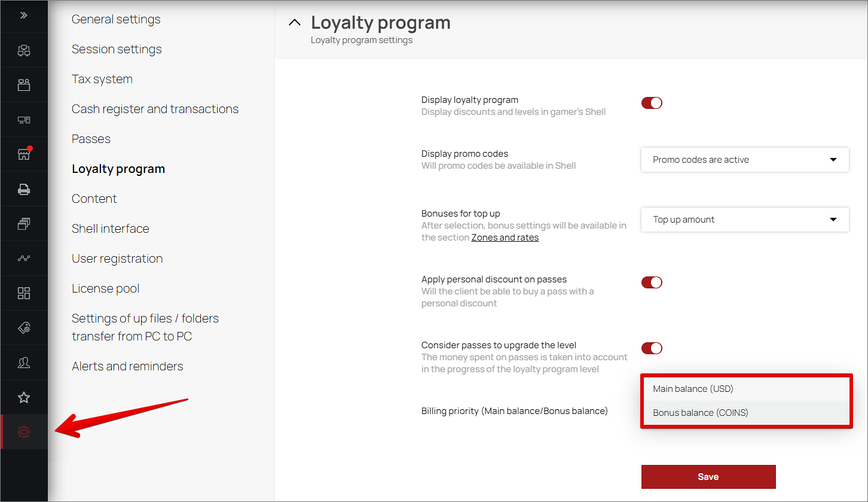868x502 pixels.
Task: Click the star icon in sidebar
Action: 24,397
